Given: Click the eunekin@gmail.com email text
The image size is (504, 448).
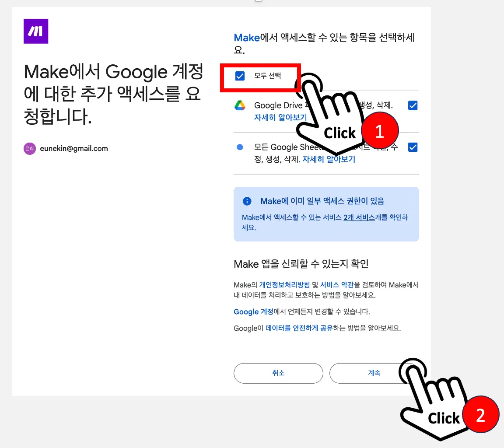Looking at the screenshot, I should (x=74, y=148).
